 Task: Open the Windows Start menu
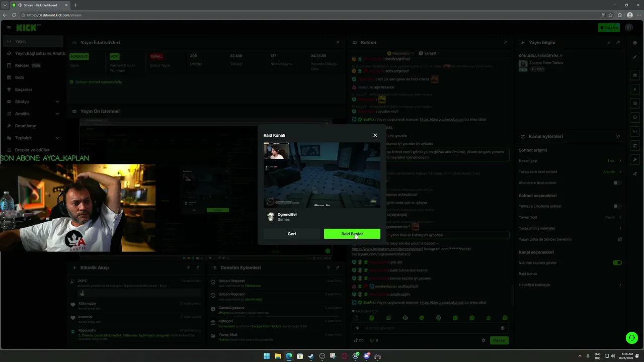(267, 356)
